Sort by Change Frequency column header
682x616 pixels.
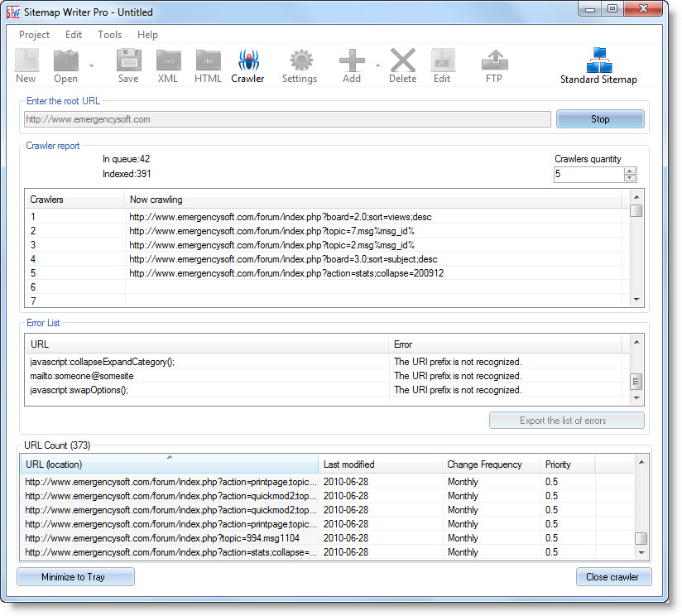pyautogui.click(x=491, y=464)
